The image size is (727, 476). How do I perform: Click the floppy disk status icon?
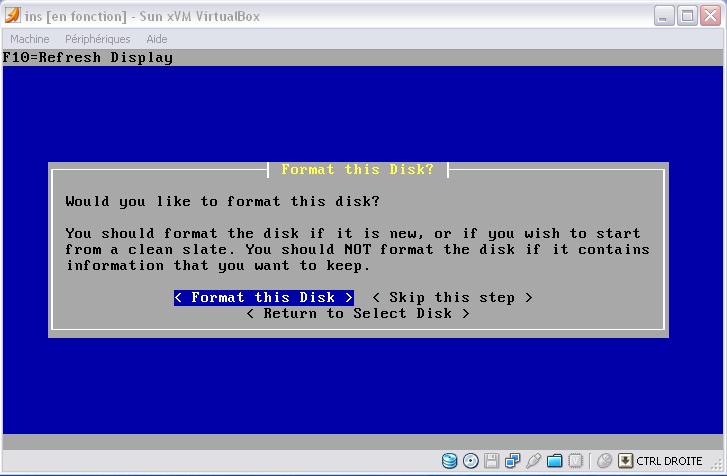pos(492,461)
